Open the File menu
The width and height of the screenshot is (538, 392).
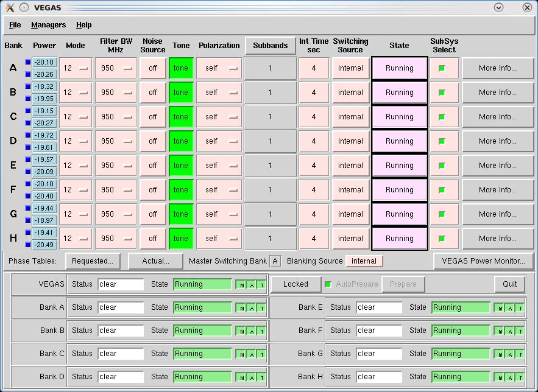pyautogui.click(x=15, y=25)
